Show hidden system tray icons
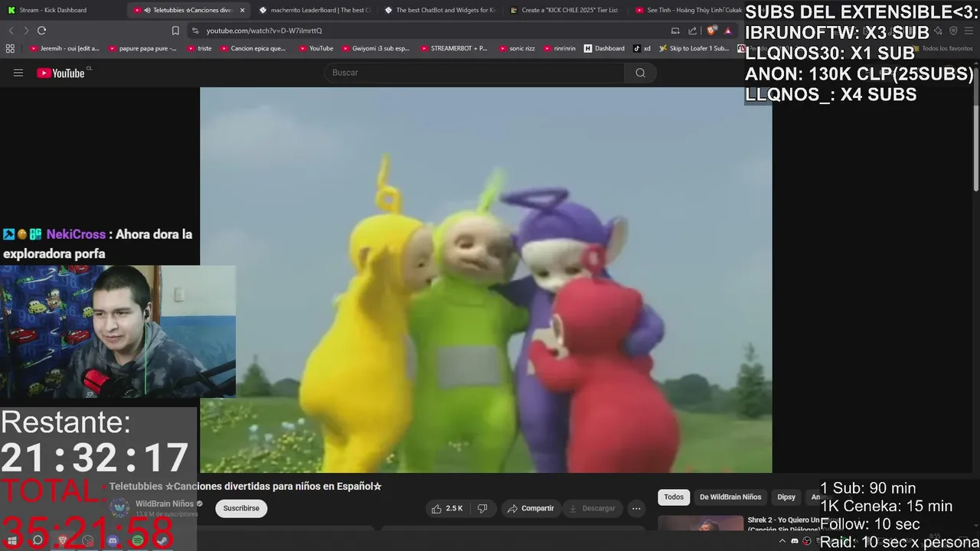980x551 pixels. pyautogui.click(x=783, y=541)
